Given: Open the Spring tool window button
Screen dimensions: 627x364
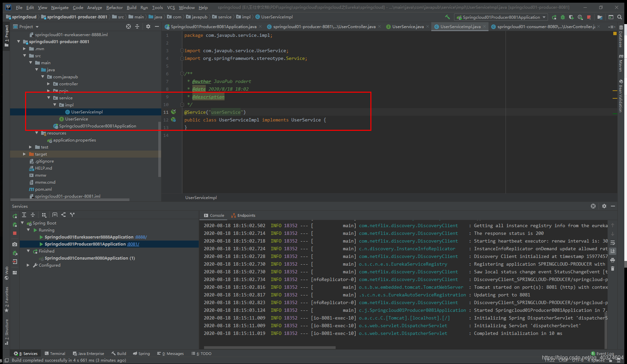Looking at the screenshot, I should (x=141, y=354).
